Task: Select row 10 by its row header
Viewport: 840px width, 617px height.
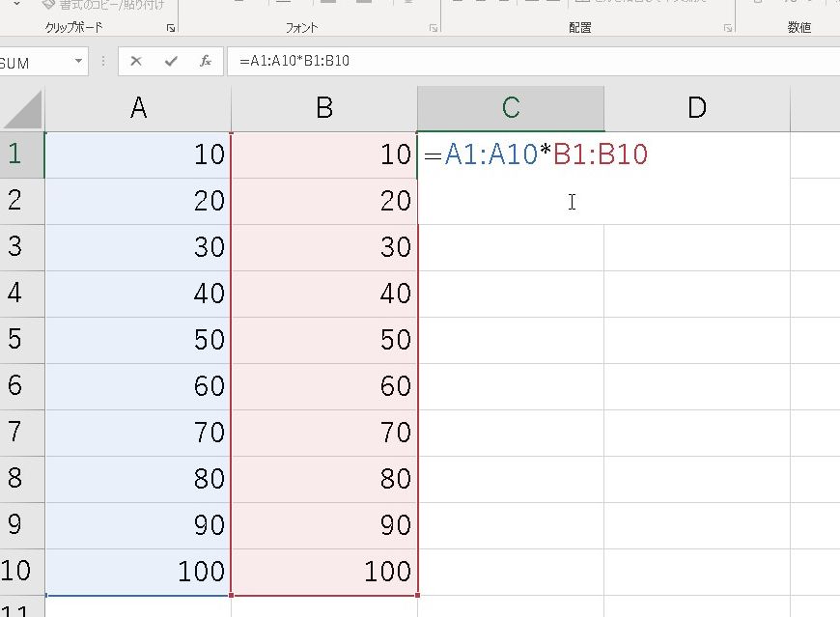Action: [x=17, y=572]
